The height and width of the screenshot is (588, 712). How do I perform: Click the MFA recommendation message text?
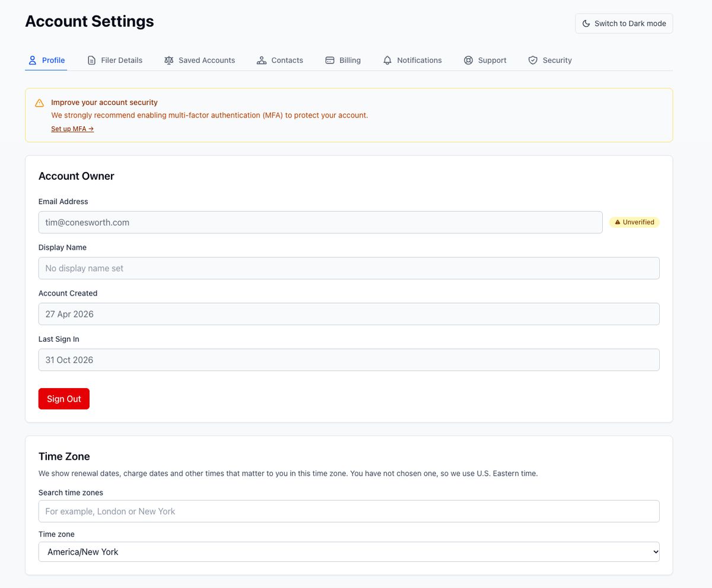point(209,115)
